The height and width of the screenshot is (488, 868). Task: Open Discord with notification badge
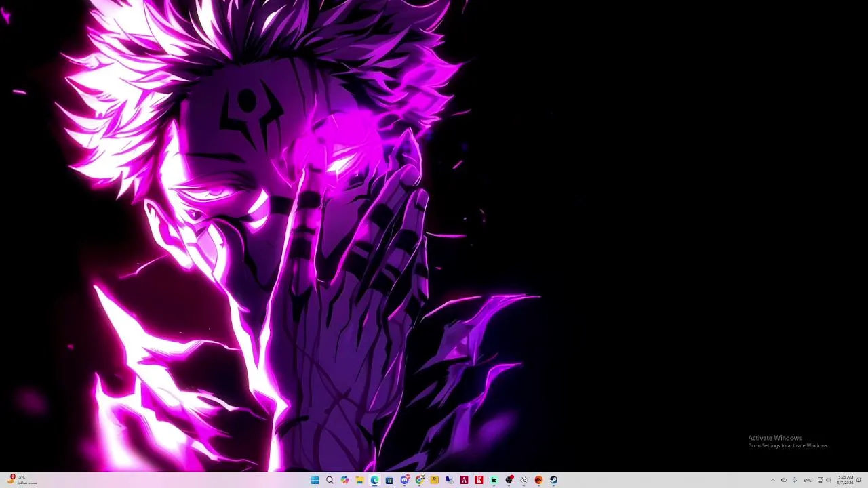point(405,480)
